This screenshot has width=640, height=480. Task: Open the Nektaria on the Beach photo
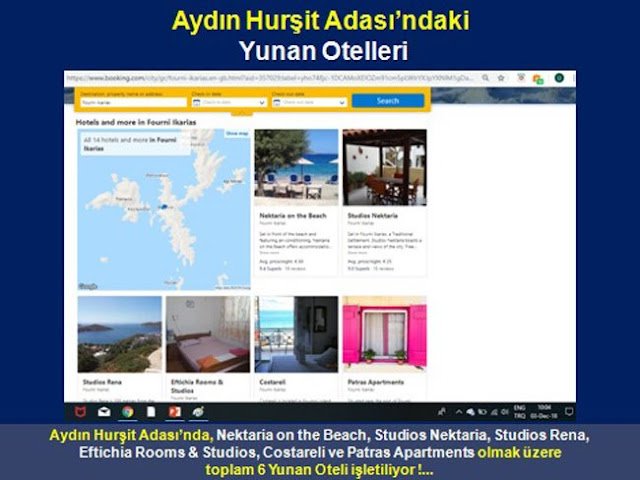coord(296,166)
